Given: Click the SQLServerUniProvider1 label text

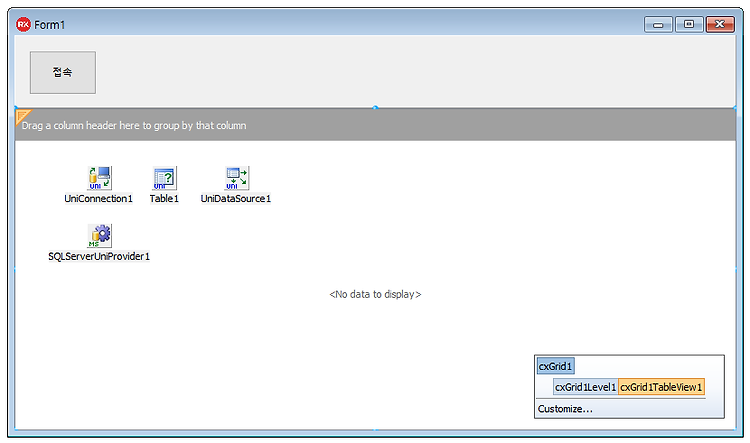Looking at the screenshot, I should tap(99, 256).
